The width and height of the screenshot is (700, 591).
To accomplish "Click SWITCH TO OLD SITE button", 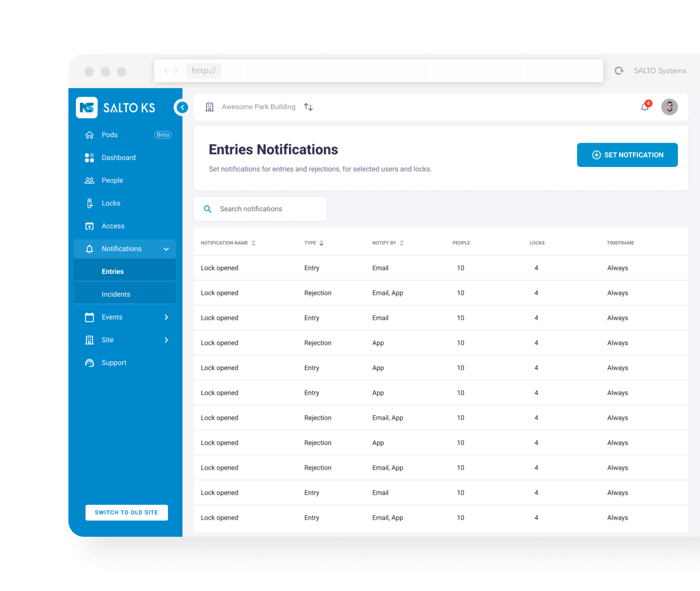I will pyautogui.click(x=127, y=513).
